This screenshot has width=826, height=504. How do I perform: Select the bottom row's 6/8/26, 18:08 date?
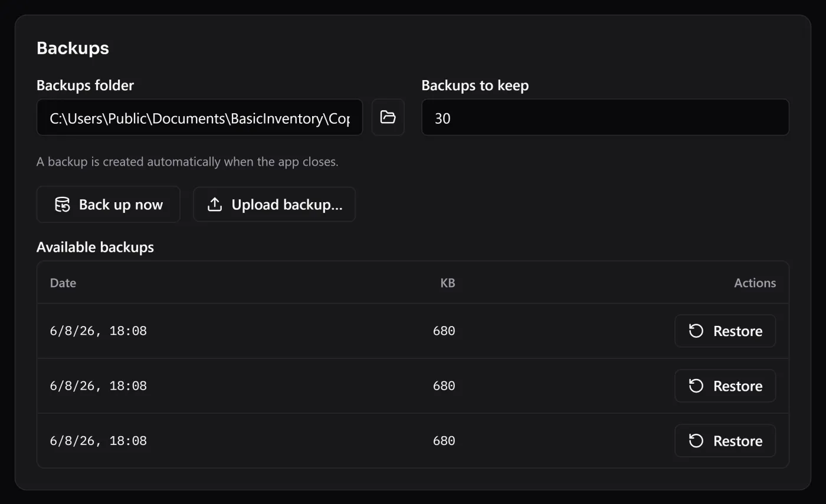[99, 440]
